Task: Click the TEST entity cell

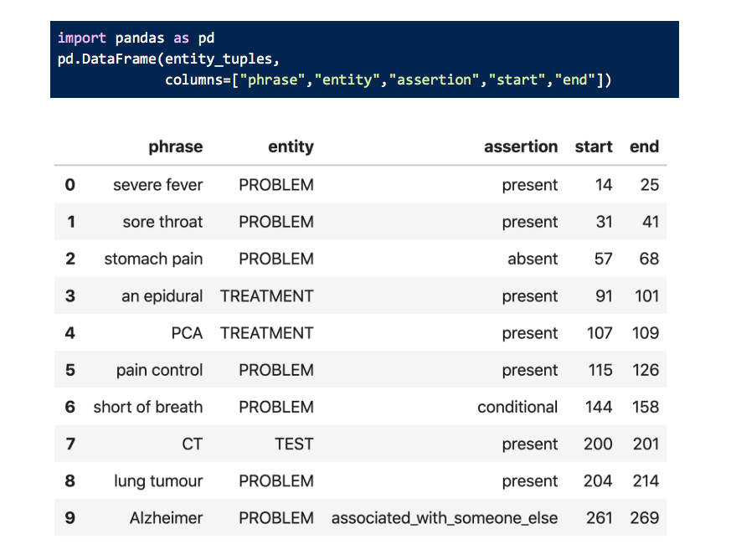Action: 294,444
